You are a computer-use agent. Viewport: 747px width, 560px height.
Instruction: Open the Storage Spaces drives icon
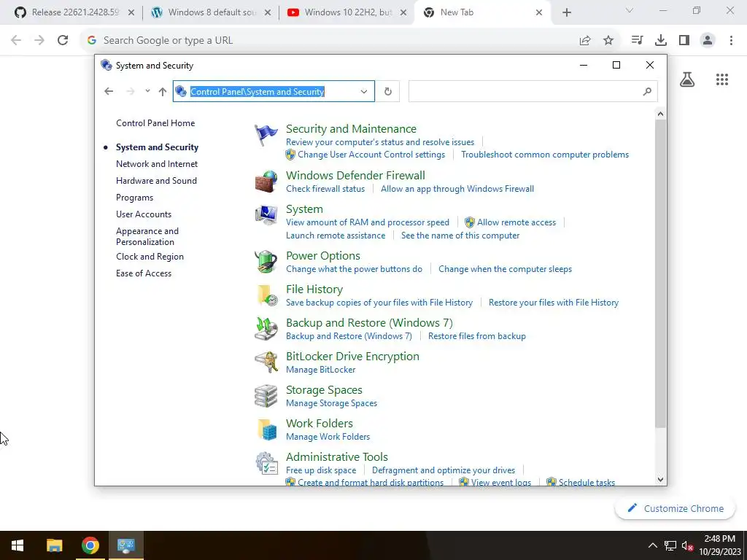266,396
